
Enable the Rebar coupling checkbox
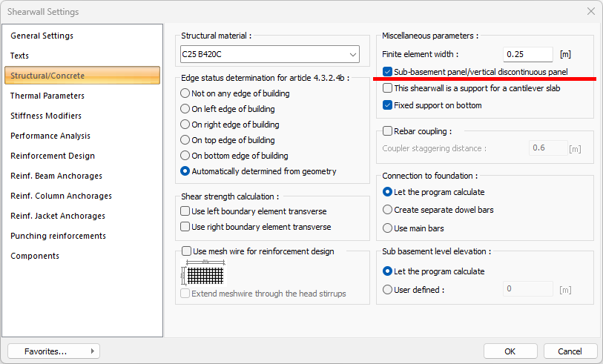[388, 131]
